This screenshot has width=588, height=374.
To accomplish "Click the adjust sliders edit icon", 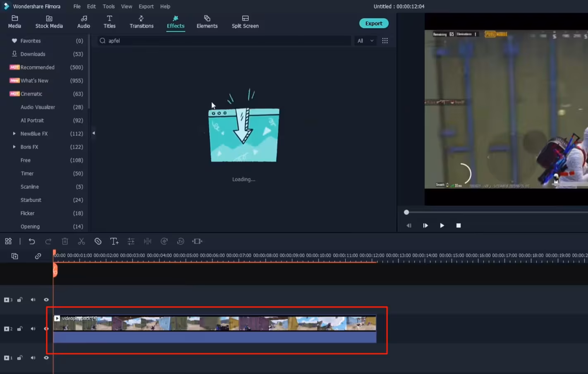I will tap(131, 241).
